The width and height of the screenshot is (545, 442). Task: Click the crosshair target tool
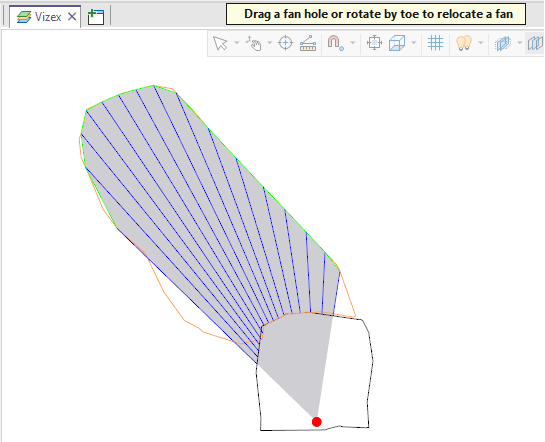point(285,43)
